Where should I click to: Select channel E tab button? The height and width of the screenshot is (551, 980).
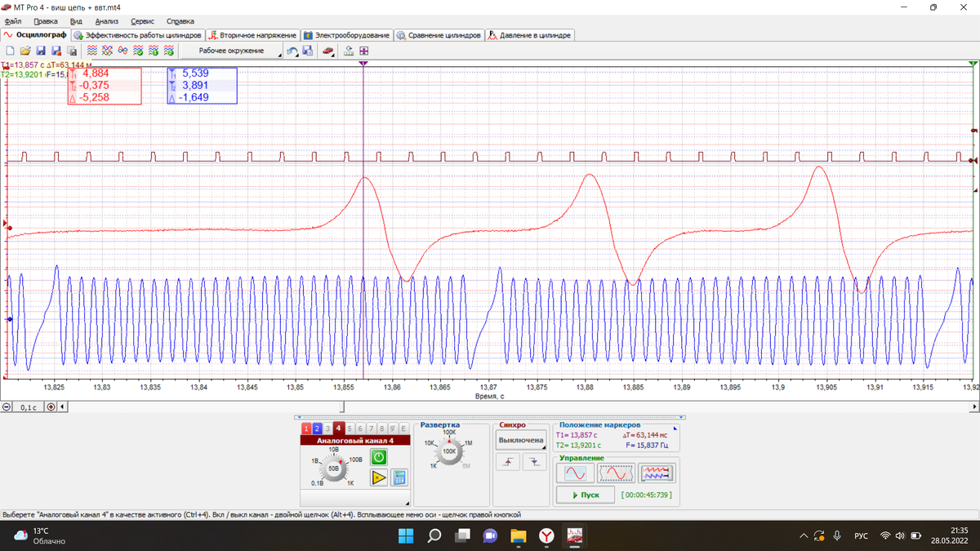coord(403,429)
